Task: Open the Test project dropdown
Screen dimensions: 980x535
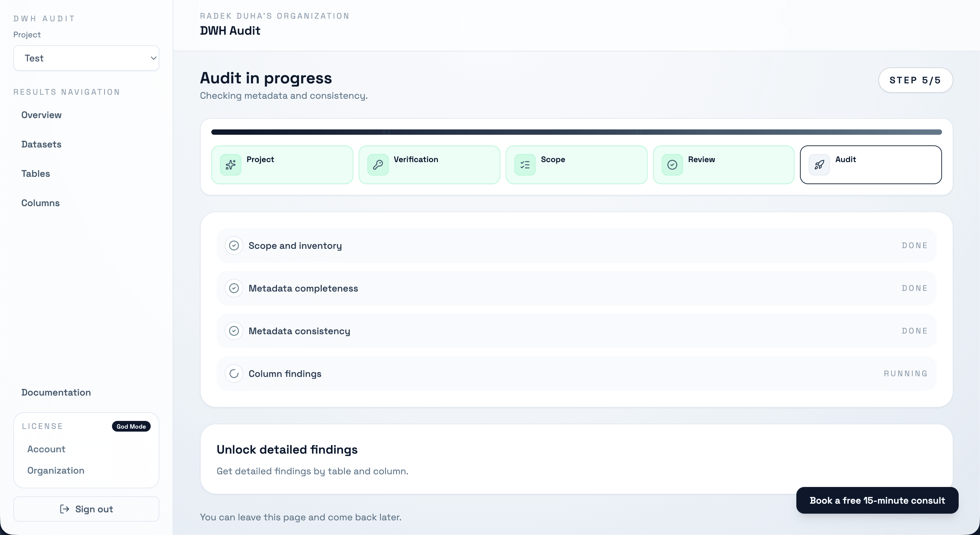Action: pos(86,58)
